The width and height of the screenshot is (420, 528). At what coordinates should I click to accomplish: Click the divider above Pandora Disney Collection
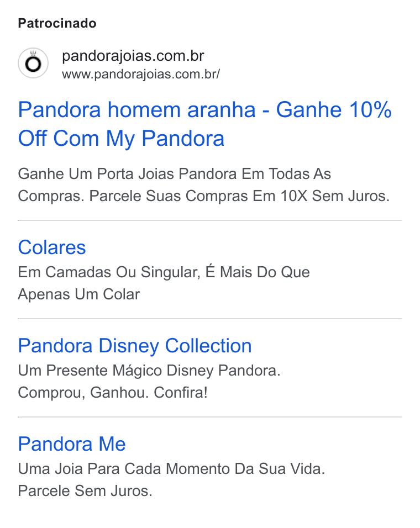click(210, 319)
